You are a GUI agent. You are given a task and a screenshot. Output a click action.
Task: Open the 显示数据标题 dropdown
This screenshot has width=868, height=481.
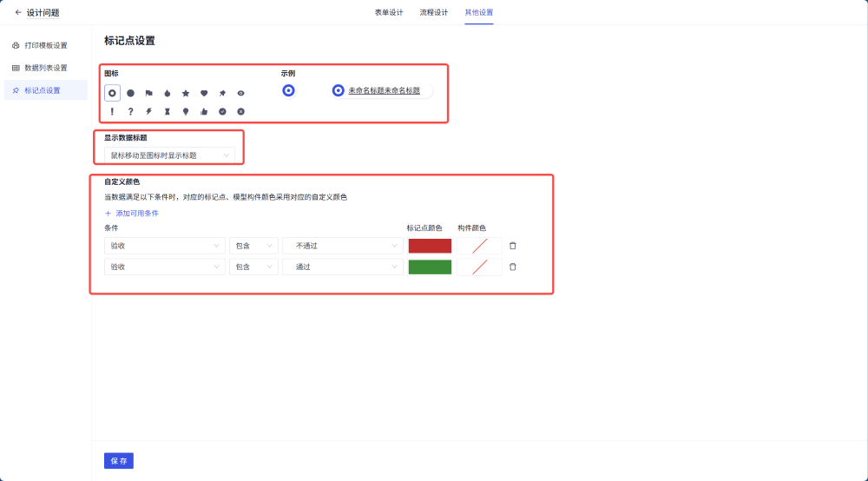pos(168,155)
